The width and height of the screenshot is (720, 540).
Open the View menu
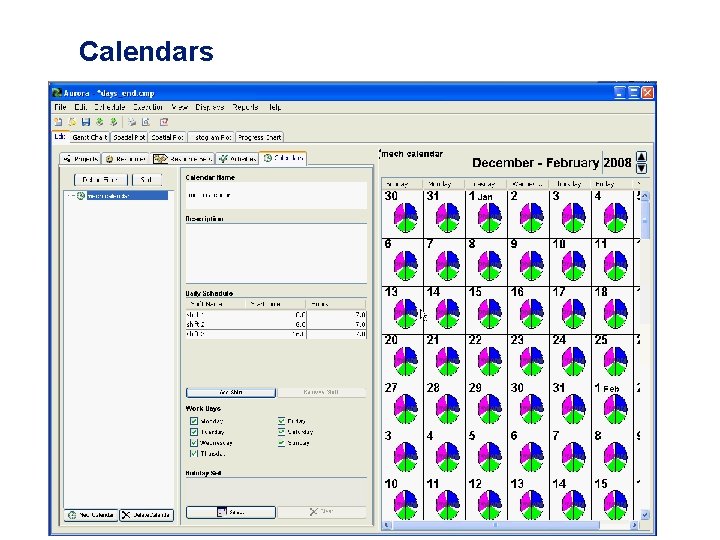[x=180, y=107]
